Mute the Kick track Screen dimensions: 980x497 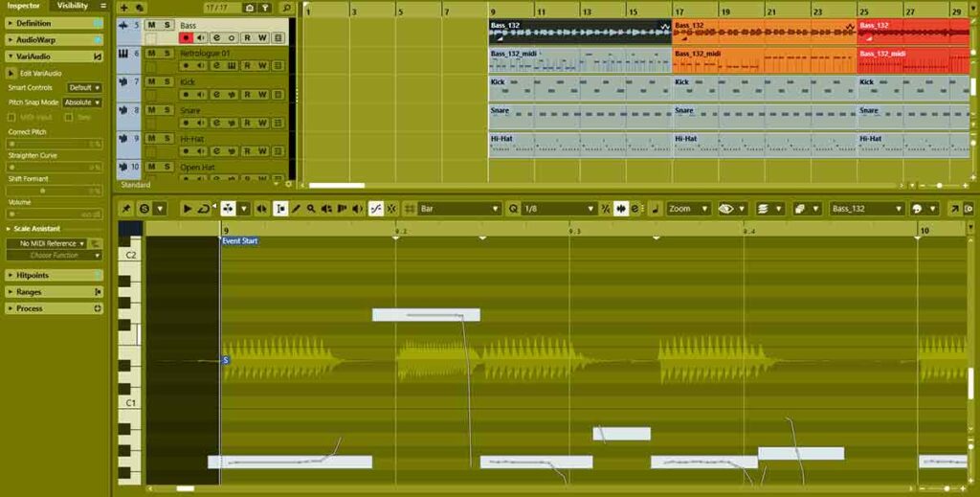pos(152,82)
